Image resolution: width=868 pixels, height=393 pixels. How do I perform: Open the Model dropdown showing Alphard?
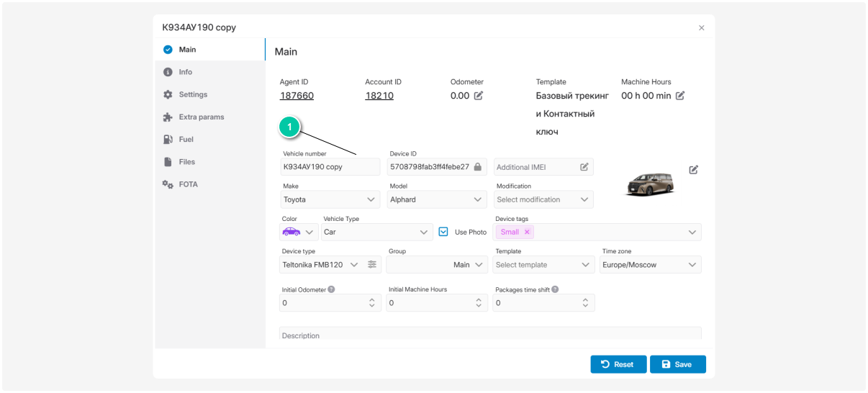(x=437, y=199)
